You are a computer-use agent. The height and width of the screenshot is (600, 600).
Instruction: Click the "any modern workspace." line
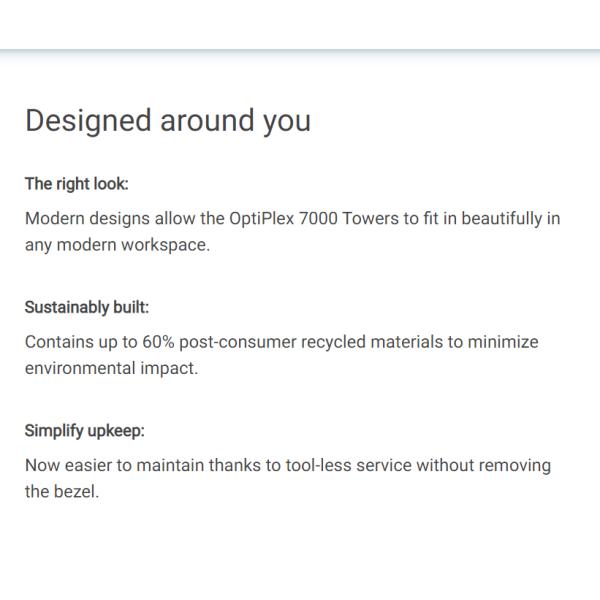point(117,245)
